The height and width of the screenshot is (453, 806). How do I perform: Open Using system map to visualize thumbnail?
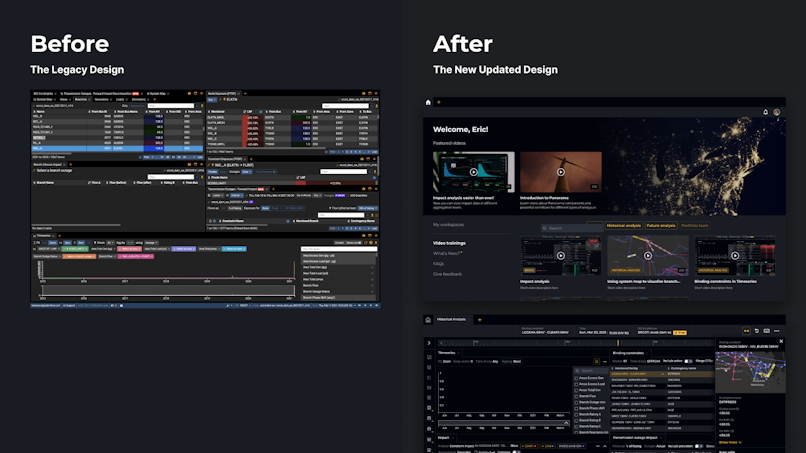pos(648,256)
